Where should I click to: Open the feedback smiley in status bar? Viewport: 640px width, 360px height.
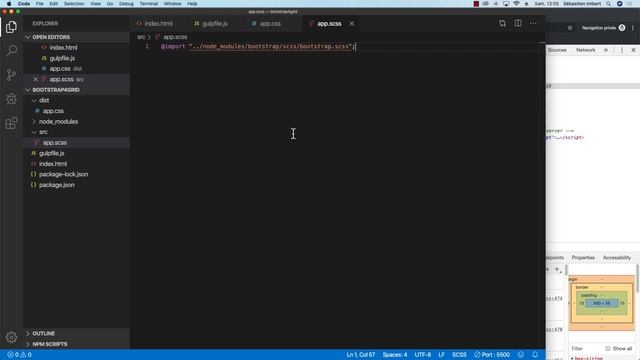[521, 355]
